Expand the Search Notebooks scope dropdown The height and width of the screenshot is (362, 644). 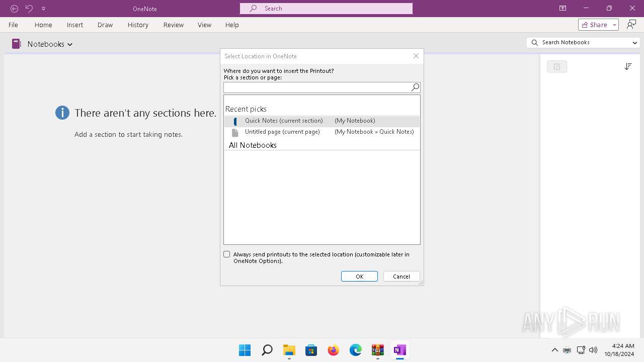635,43
